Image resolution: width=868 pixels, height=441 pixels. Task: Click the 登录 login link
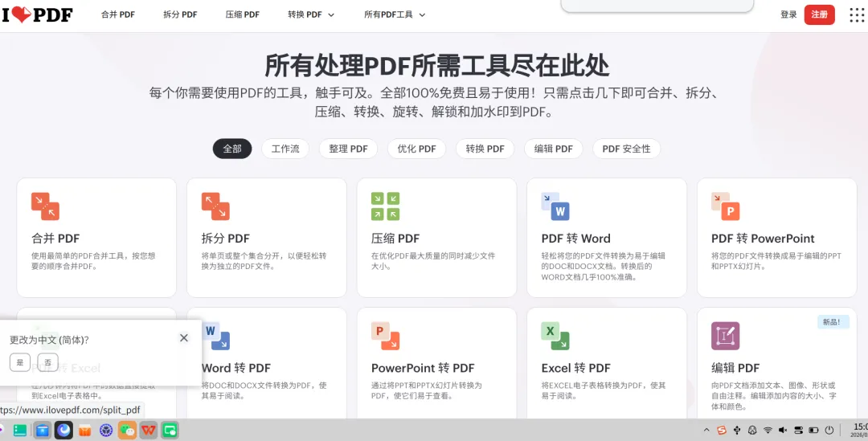pyautogui.click(x=788, y=15)
